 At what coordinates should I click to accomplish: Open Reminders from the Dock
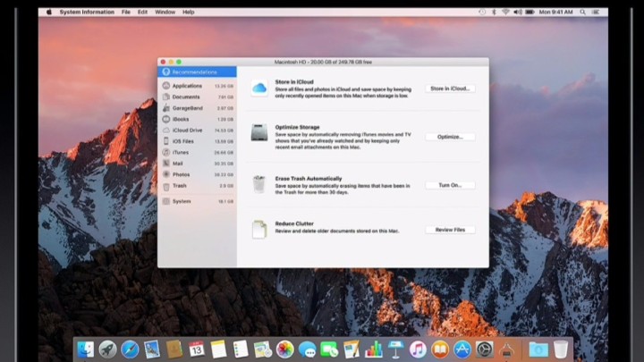[241, 349]
